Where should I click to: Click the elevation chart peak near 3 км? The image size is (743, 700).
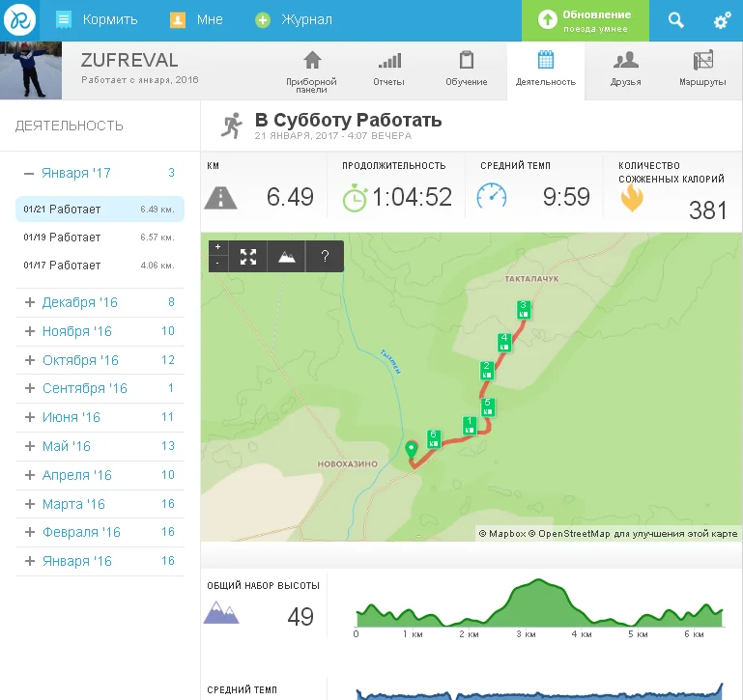coord(538,580)
